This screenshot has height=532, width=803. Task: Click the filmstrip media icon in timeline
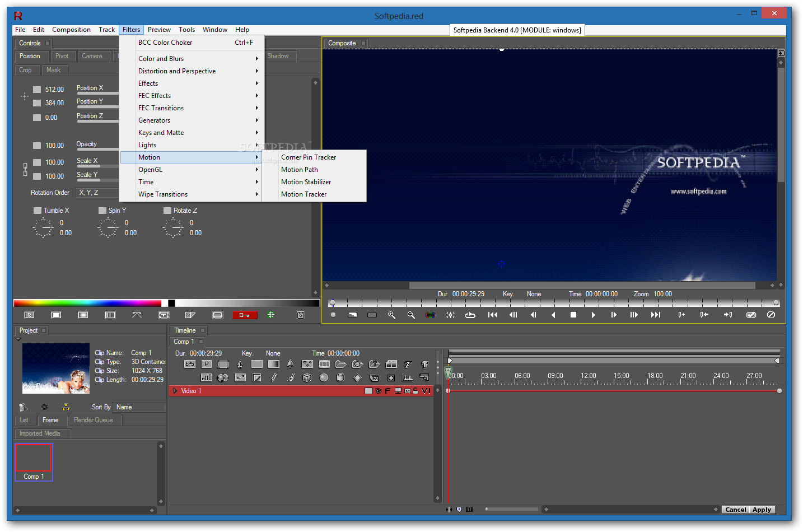coord(324,364)
